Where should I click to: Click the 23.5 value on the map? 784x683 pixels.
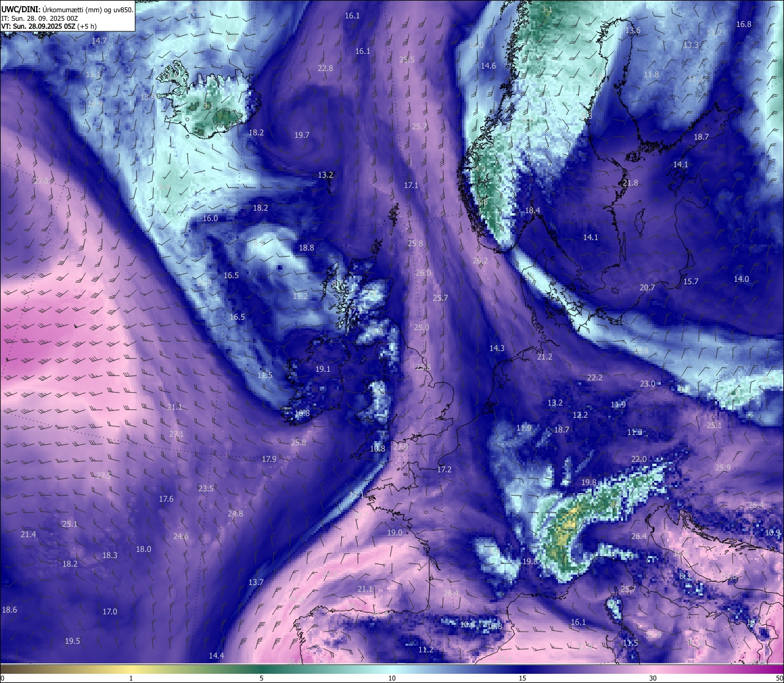(206, 488)
